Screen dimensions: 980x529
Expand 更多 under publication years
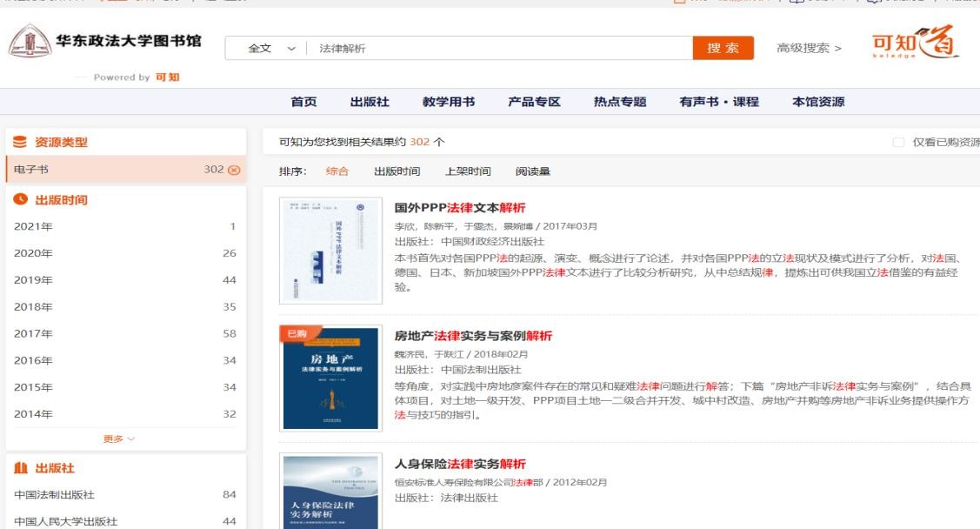coord(119,439)
